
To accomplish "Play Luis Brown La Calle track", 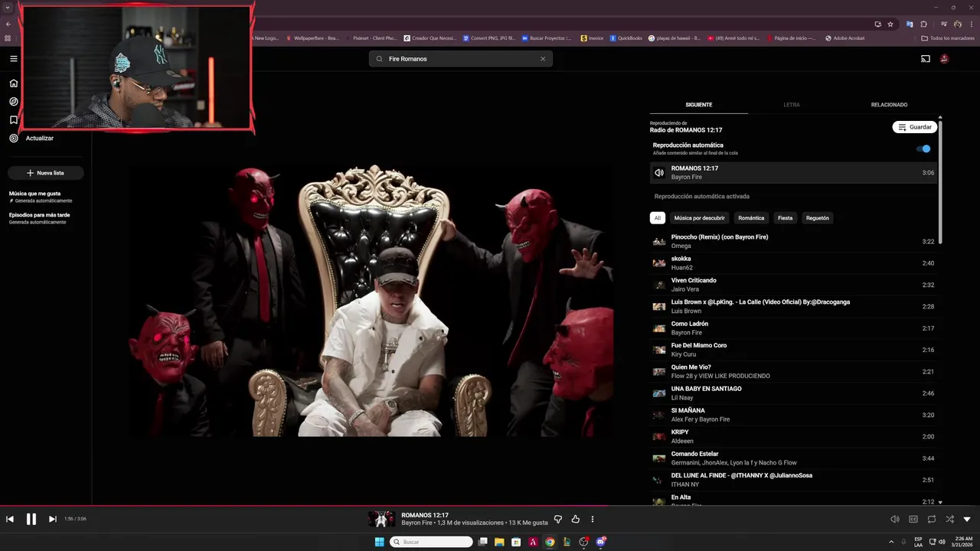I will 793,306.
